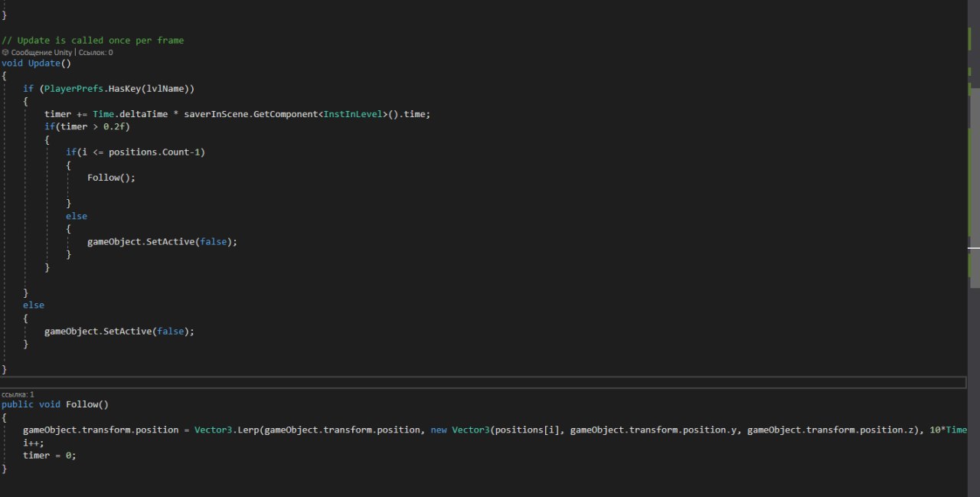Viewport: 980px width, 497px height.
Task: Click the "new" keyword before Vector3
Action: pyautogui.click(x=439, y=430)
